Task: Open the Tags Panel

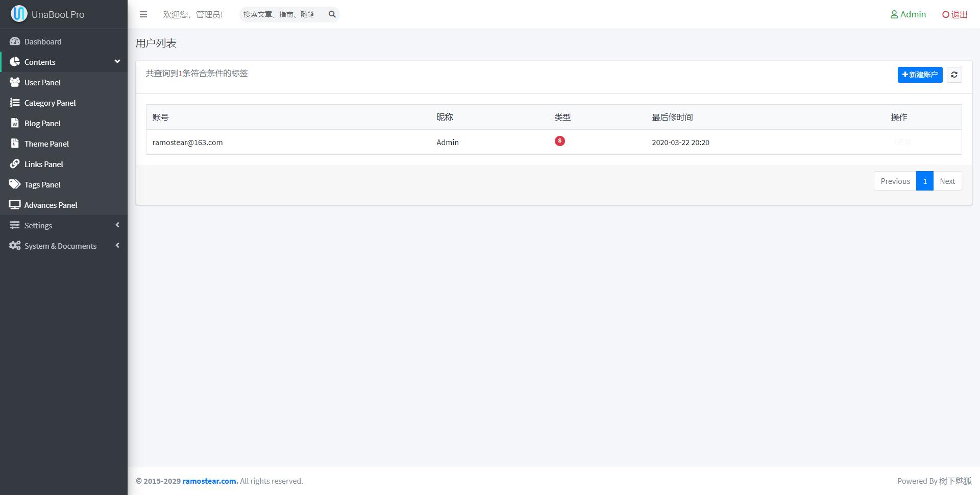Action: tap(42, 184)
